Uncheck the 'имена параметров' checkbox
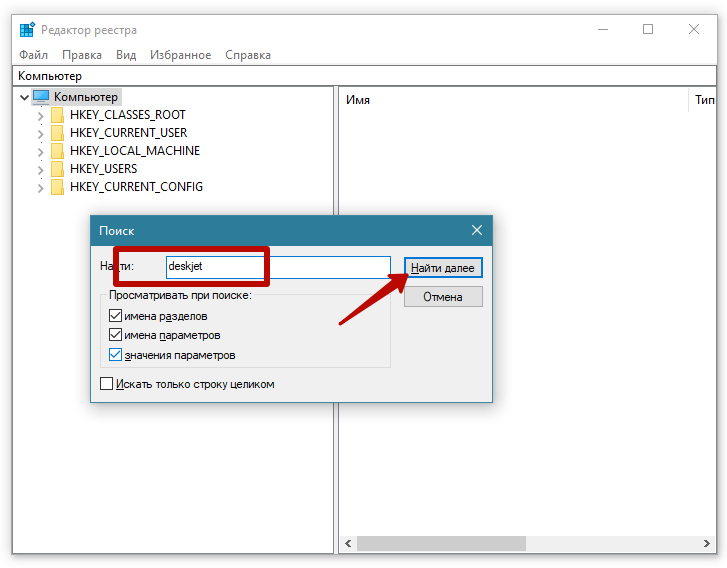Screen dimensions: 727x568 click(115, 335)
